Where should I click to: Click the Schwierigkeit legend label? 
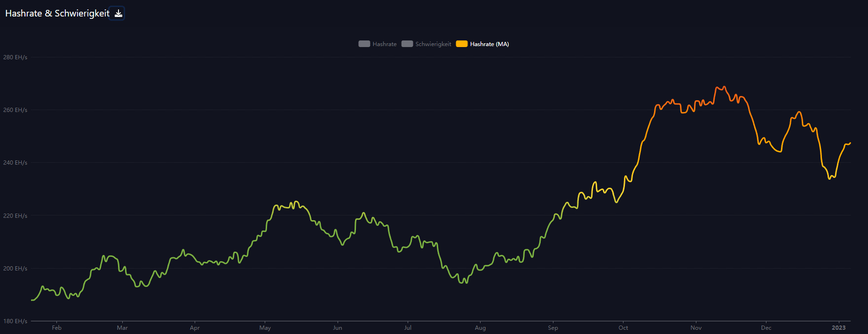[433, 44]
